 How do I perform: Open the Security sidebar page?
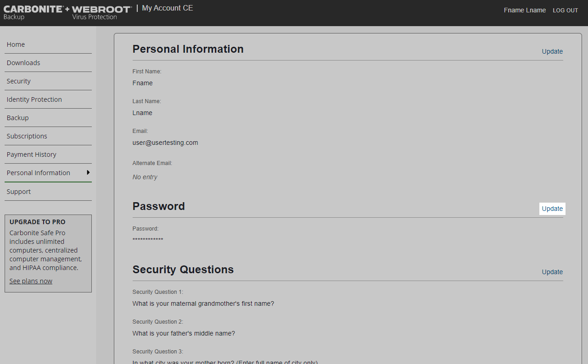[19, 81]
